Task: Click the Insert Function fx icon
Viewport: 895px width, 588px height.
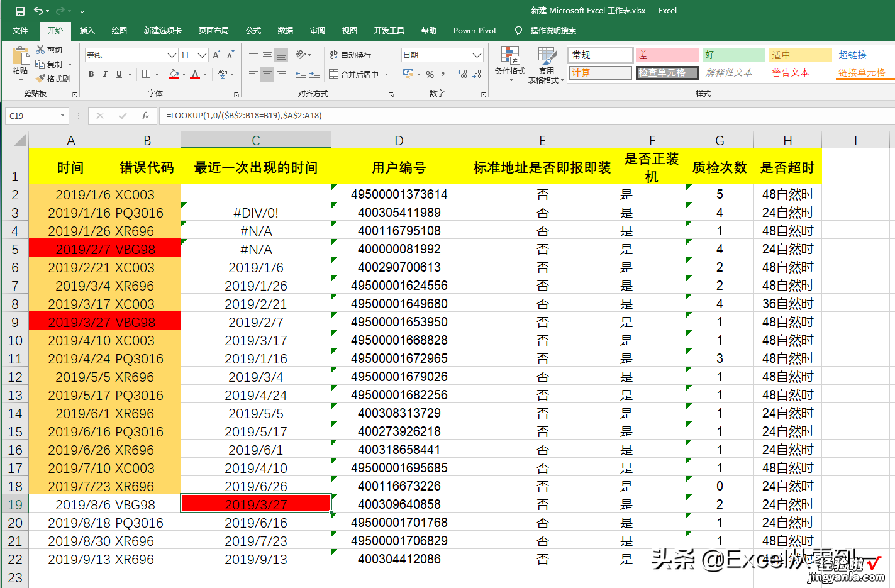Action: 145,116
